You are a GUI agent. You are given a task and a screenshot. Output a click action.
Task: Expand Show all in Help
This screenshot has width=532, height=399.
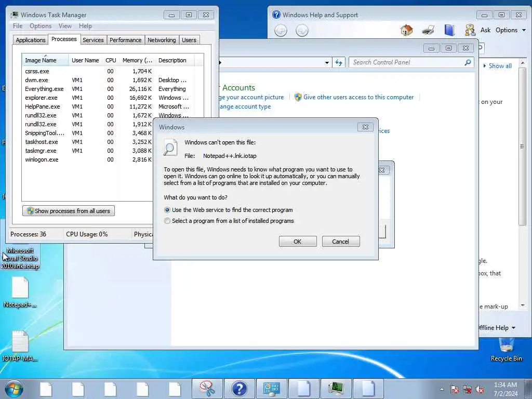point(497,66)
